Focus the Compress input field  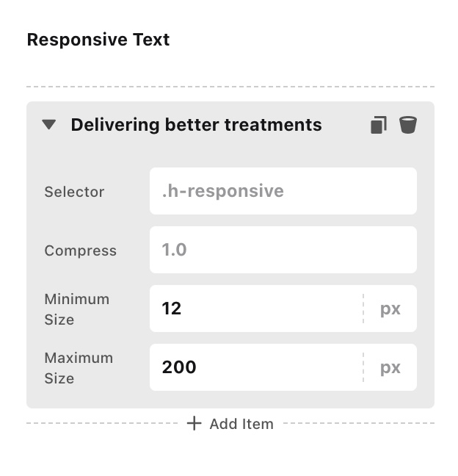click(283, 250)
